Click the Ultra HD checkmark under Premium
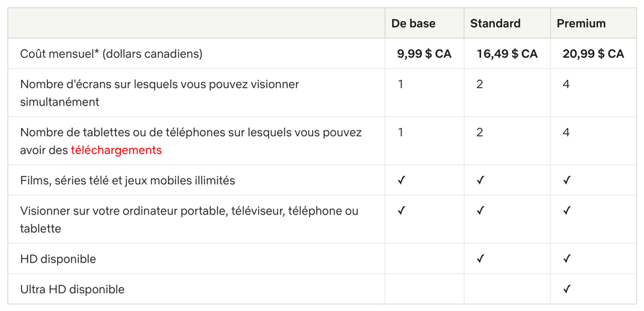 click(566, 289)
